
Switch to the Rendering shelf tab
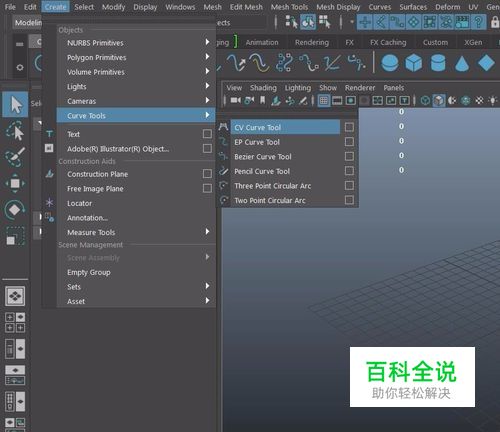point(312,42)
